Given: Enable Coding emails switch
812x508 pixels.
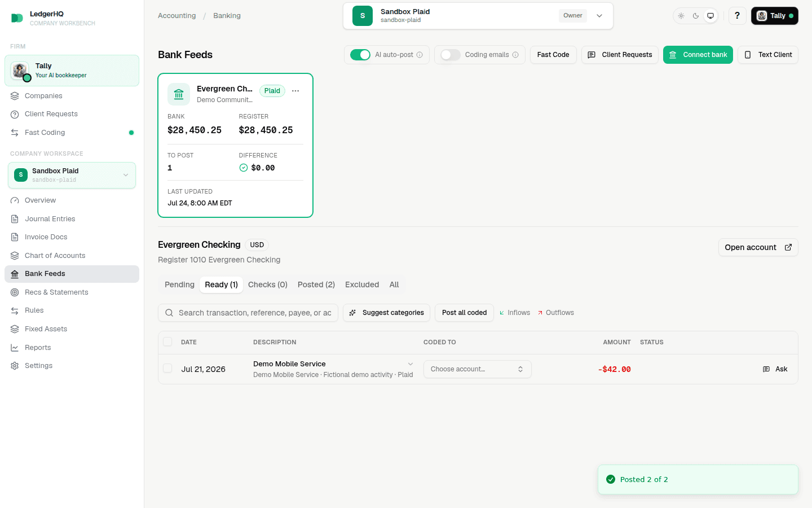Looking at the screenshot, I should pos(451,55).
